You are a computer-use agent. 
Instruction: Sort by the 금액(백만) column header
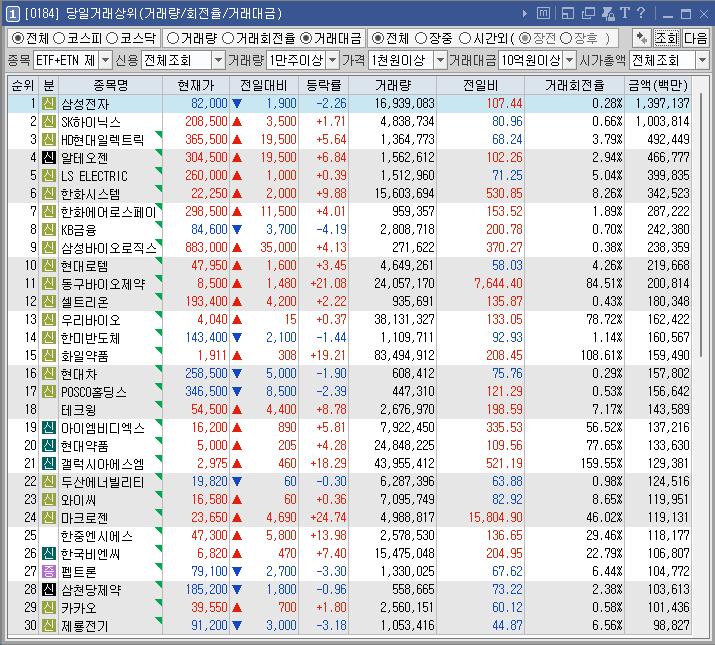[x=658, y=85]
